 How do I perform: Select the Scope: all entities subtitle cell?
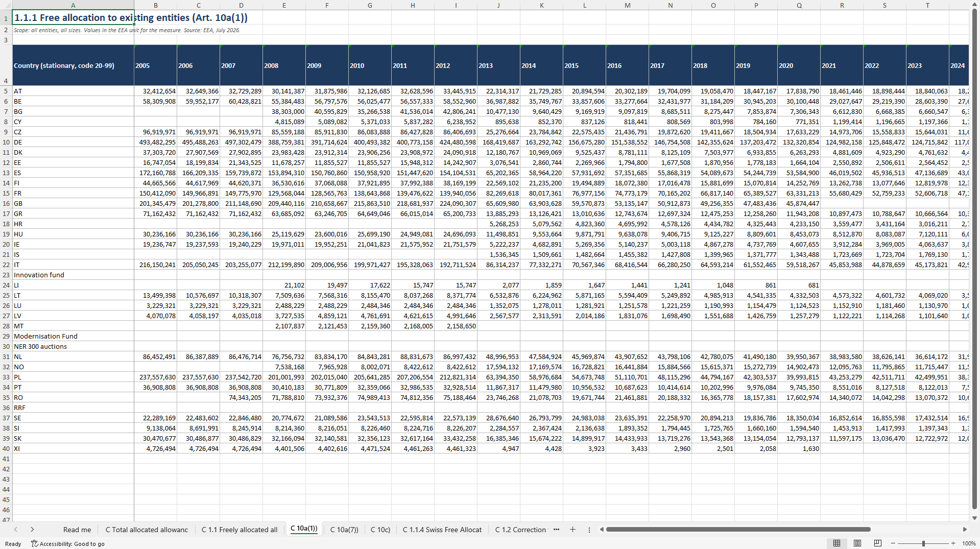click(73, 30)
